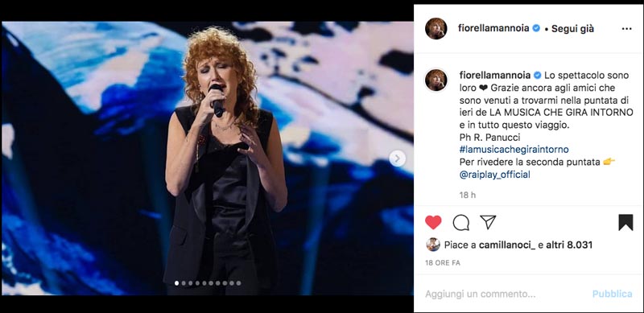Jump to the last carousel dot indicator
The width and height of the screenshot is (644, 313).
click(238, 283)
